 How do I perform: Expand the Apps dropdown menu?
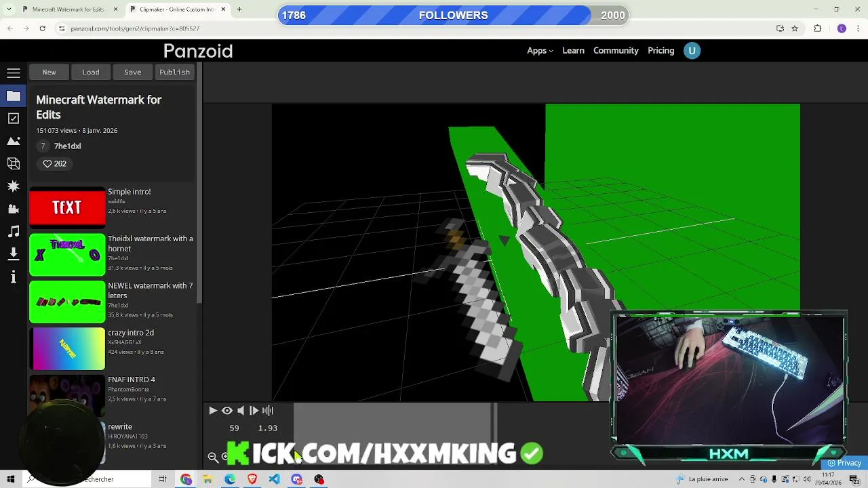[x=540, y=50]
